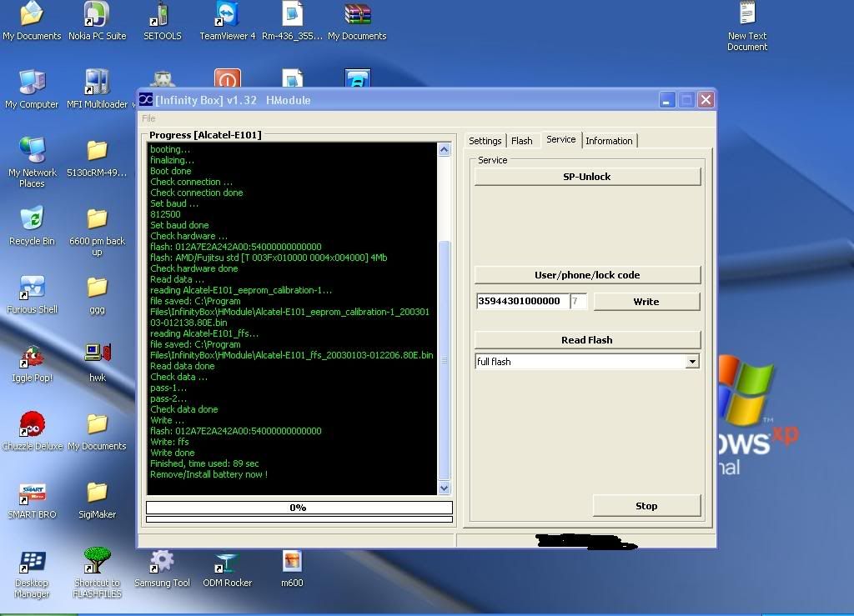Open the Samsung Tool shortcut

pyautogui.click(x=162, y=562)
